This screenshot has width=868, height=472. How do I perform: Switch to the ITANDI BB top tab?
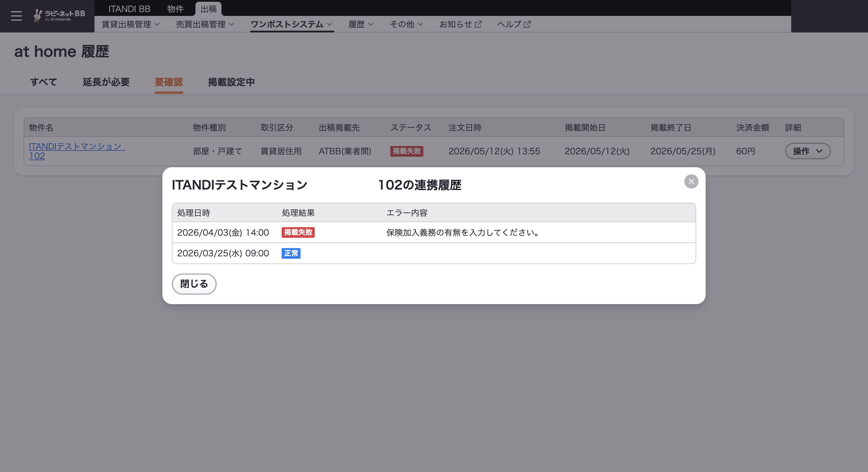129,9
